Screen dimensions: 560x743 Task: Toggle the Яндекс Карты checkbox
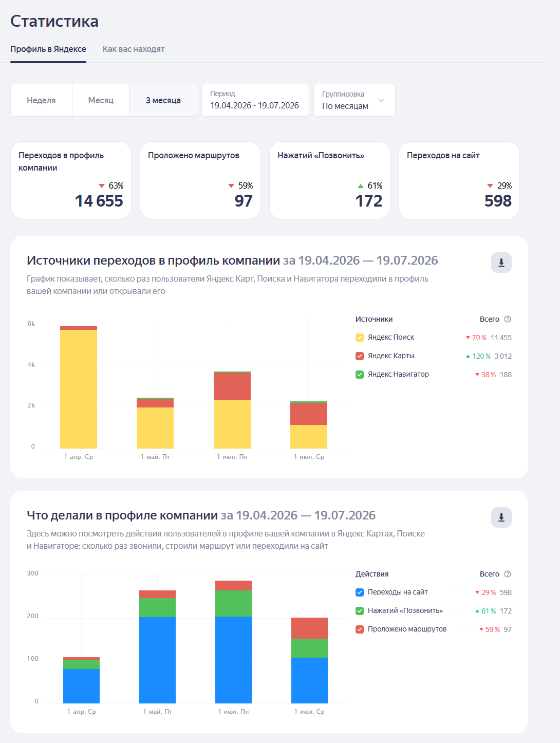[360, 356]
